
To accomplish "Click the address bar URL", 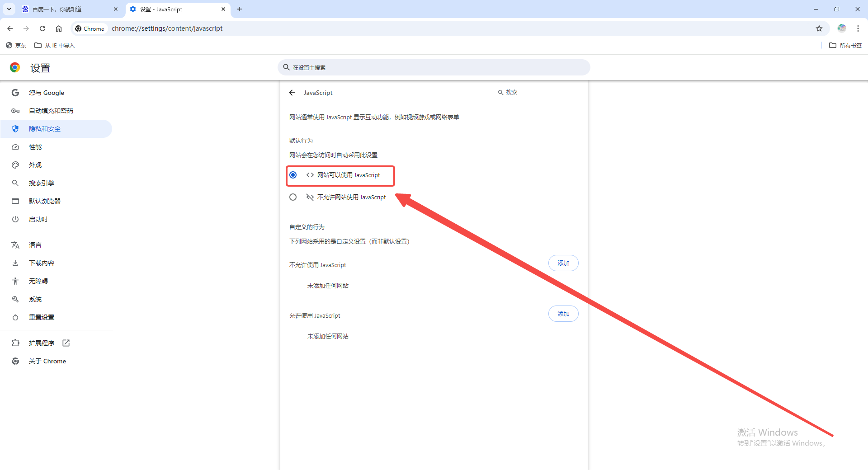I will click(167, 28).
